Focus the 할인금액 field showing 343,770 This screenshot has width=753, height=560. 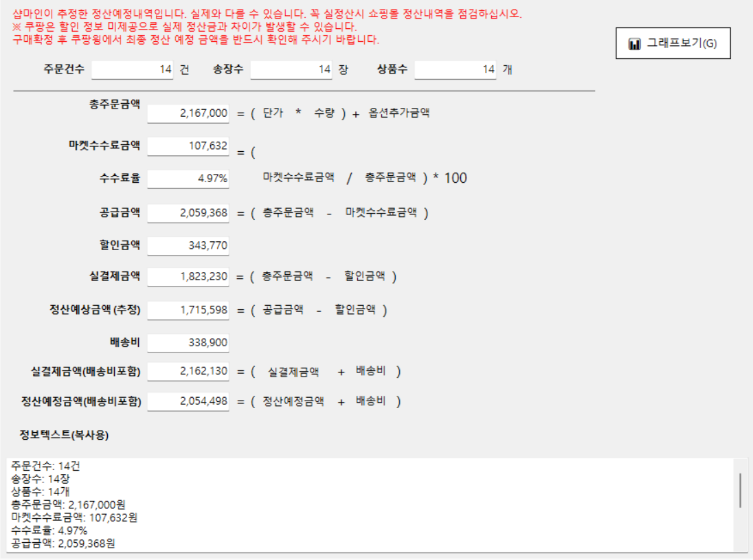(188, 246)
